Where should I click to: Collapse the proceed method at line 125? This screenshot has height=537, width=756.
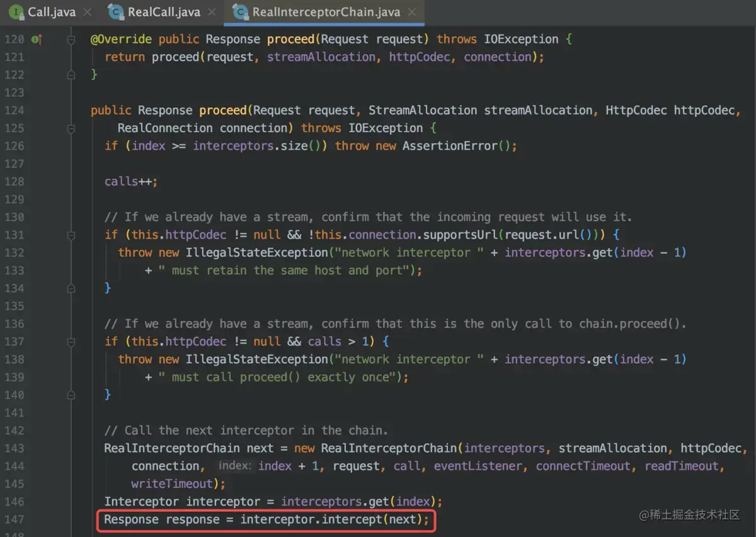pos(71,128)
